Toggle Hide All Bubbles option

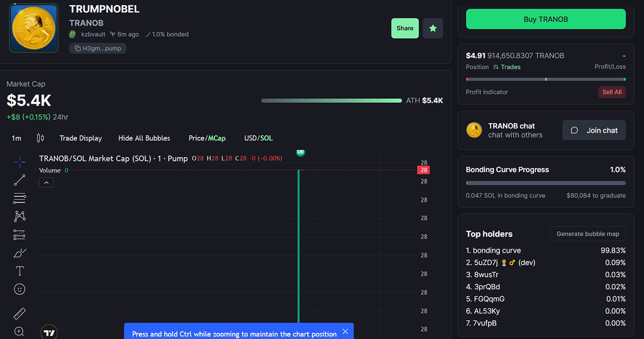coord(144,138)
